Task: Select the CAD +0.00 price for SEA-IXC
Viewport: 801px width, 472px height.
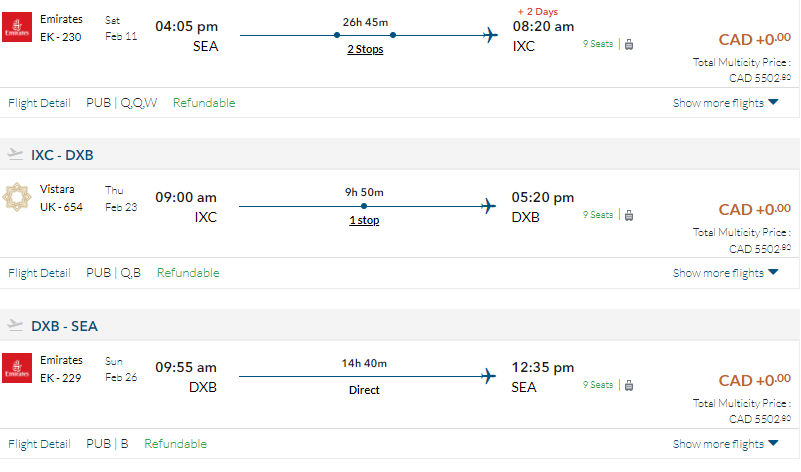Action: 755,39
